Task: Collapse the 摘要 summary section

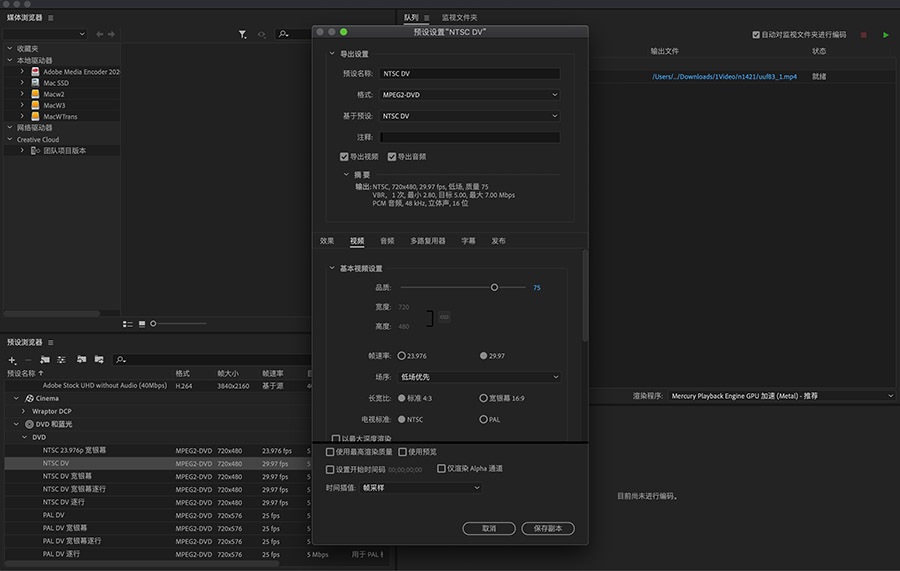Action: pyautogui.click(x=346, y=174)
